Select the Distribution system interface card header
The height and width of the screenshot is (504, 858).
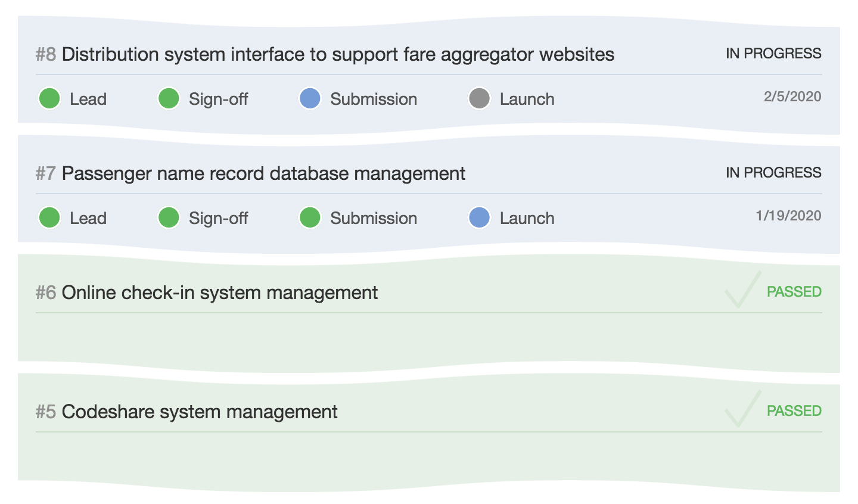click(340, 54)
